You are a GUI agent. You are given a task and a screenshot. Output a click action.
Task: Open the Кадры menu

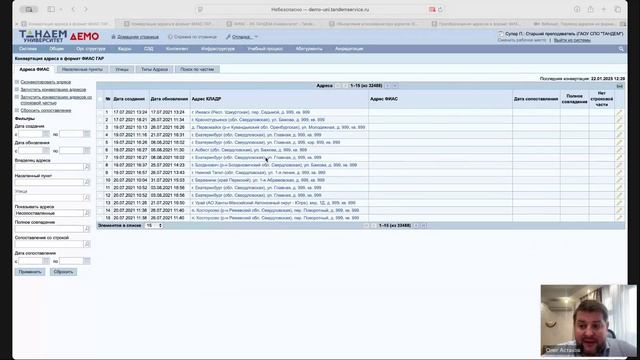click(x=124, y=49)
